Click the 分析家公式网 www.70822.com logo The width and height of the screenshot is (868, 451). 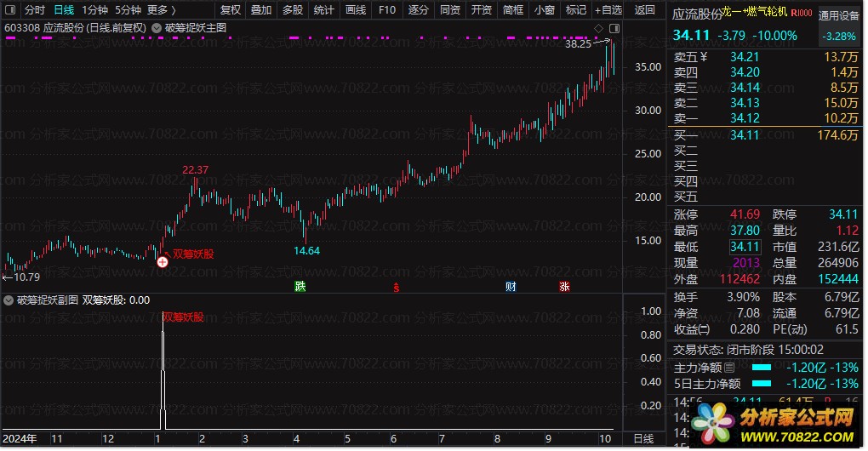[x=774, y=425]
